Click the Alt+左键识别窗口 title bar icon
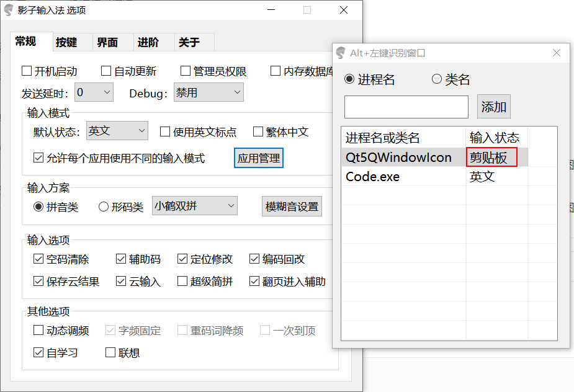This screenshot has height=392, width=574. tap(341, 53)
